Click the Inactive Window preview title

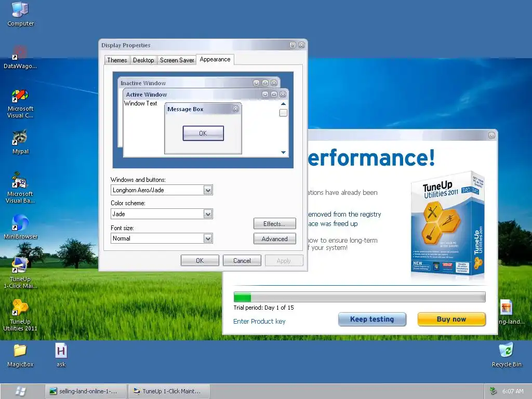pos(143,83)
